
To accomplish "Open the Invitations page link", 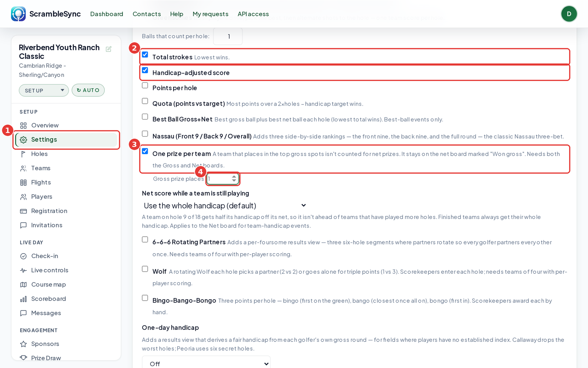I will point(47,225).
